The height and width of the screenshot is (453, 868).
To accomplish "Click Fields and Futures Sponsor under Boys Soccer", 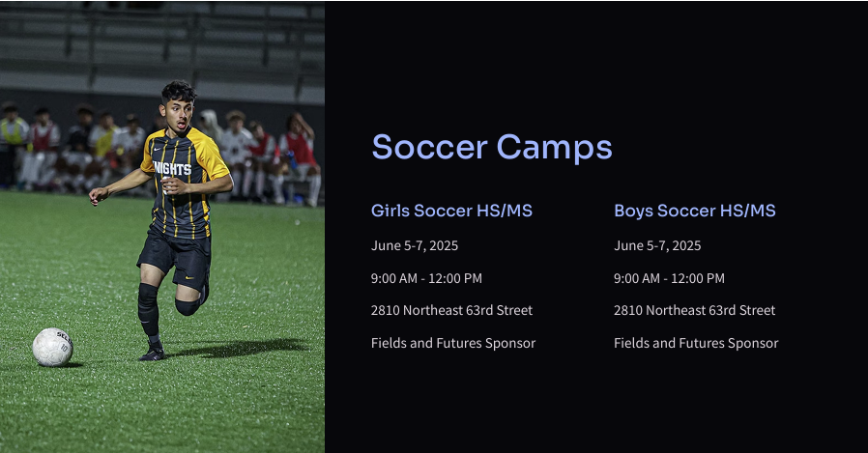I will pos(695,343).
